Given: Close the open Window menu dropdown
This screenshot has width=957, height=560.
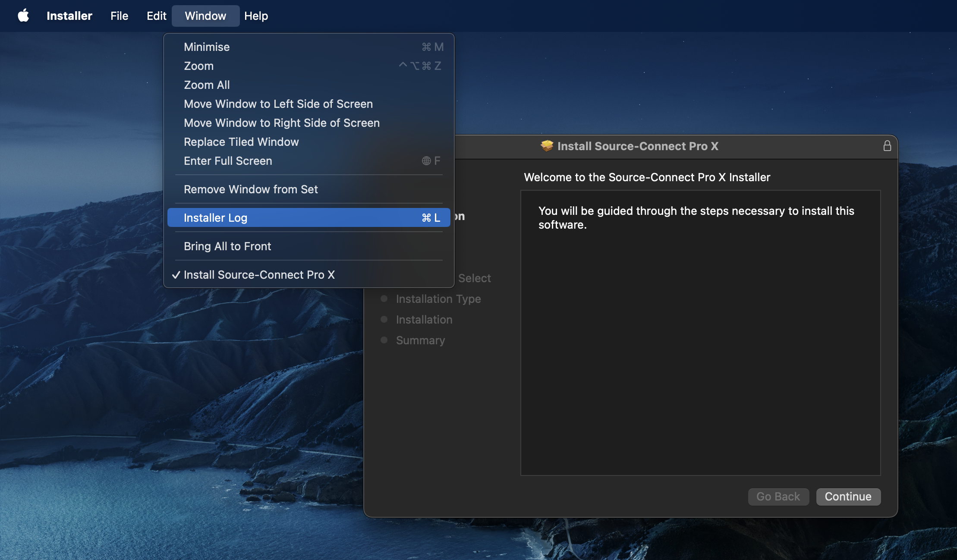Looking at the screenshot, I should click(x=205, y=16).
